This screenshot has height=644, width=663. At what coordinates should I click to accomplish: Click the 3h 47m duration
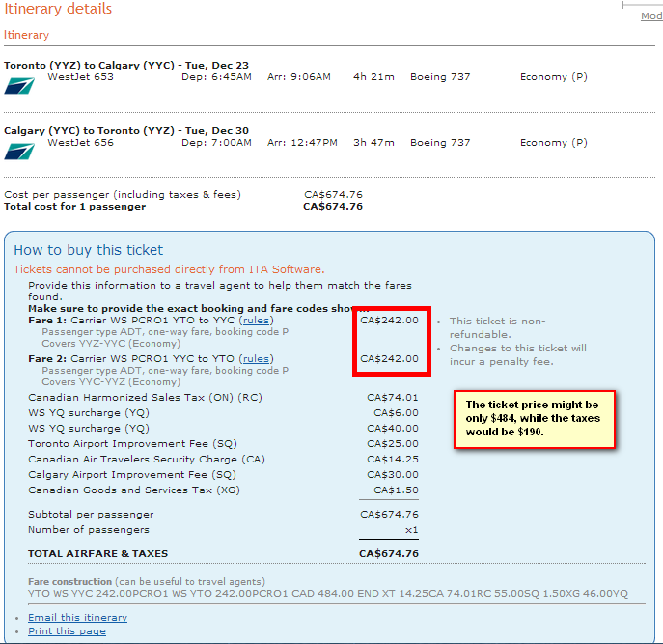[x=373, y=143]
